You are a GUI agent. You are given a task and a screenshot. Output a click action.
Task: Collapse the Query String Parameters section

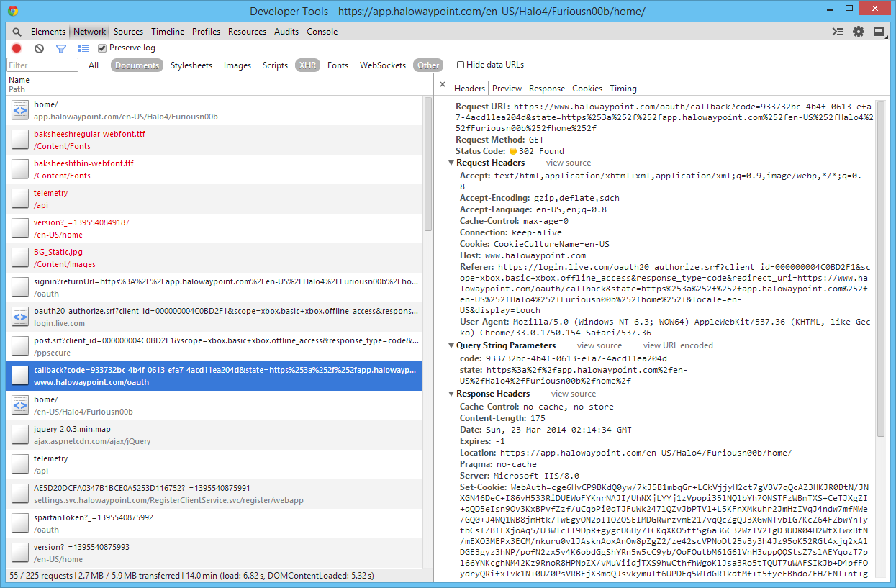pos(451,346)
